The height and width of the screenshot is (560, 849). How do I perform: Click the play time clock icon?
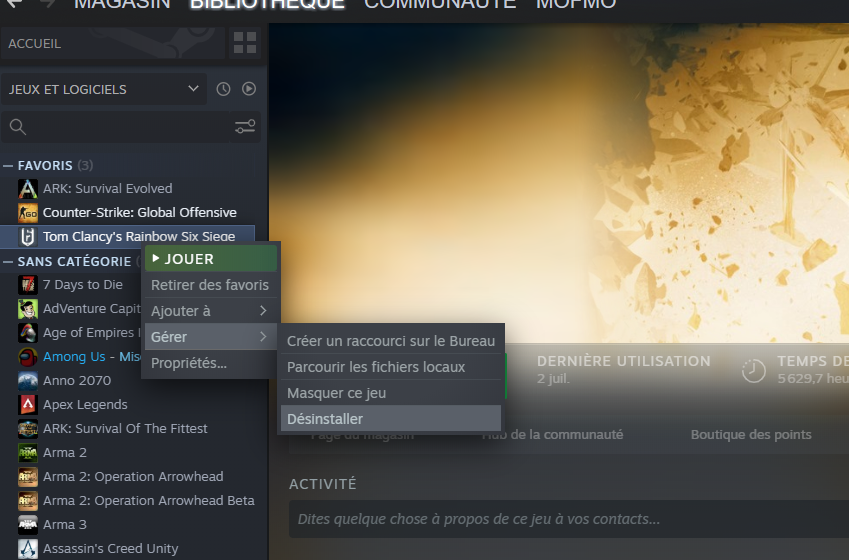click(753, 370)
